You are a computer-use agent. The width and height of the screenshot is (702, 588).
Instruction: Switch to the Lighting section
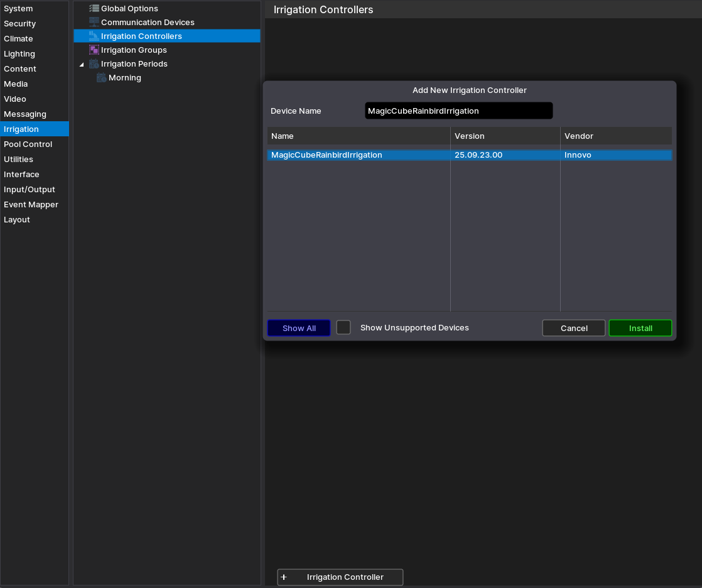19,54
